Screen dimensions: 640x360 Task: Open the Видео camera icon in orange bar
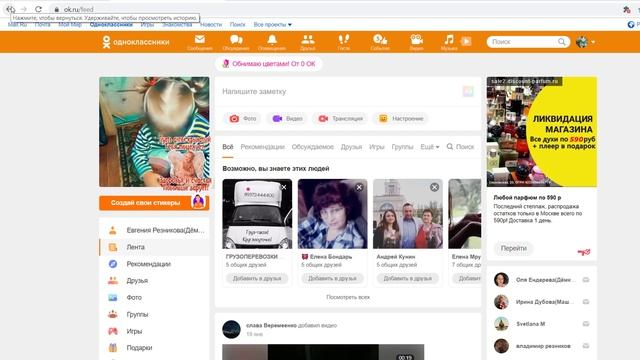click(x=416, y=40)
